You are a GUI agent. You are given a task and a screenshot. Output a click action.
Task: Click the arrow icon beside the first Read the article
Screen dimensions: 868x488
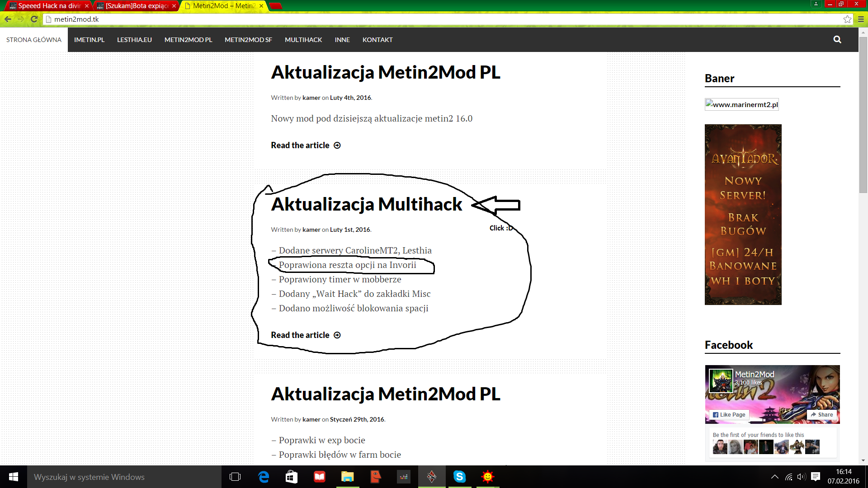coord(337,145)
